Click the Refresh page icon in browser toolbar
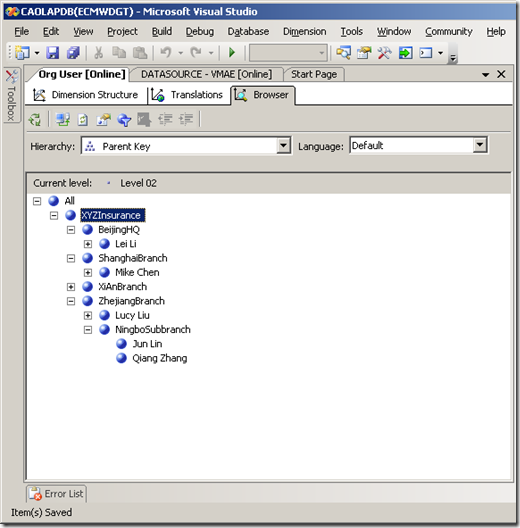The height and width of the screenshot is (528, 520). [83, 119]
